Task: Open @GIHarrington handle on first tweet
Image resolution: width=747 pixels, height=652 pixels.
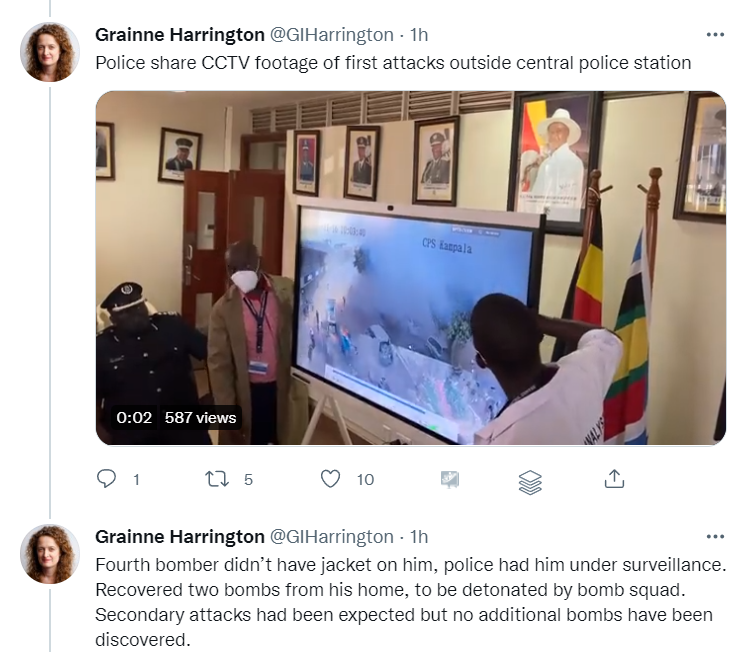Action: 332,35
